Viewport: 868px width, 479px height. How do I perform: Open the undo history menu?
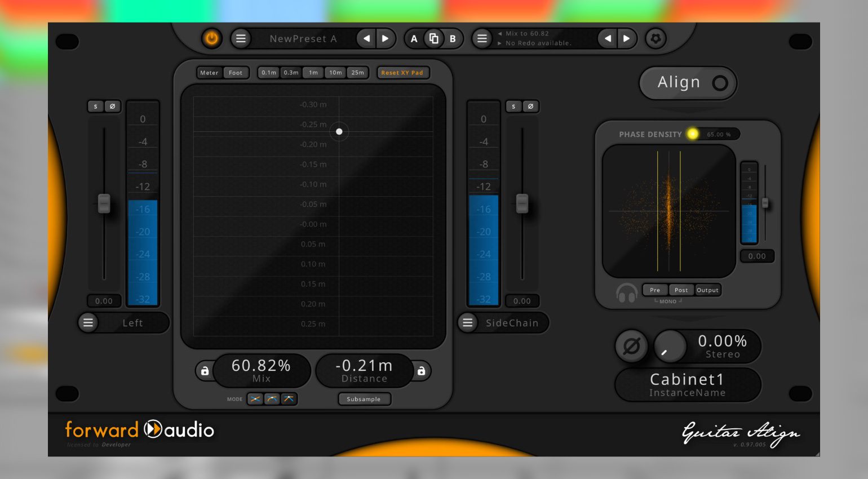(482, 38)
